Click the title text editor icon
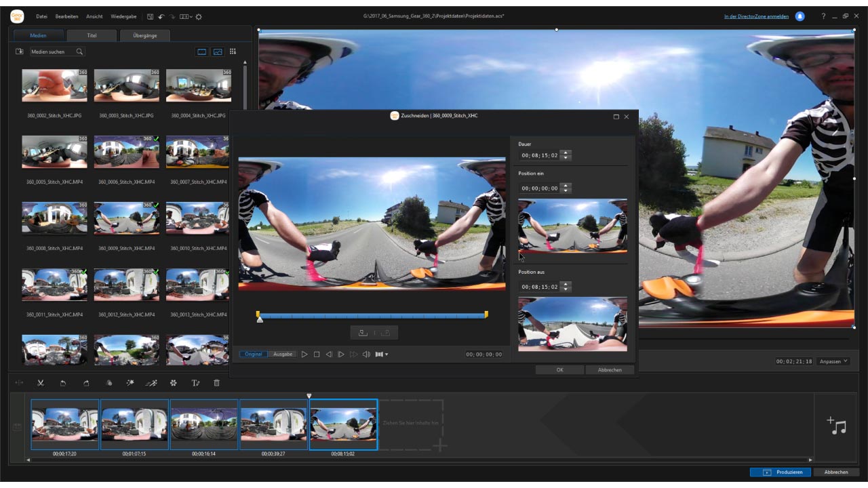This screenshot has height=488, width=868. (x=195, y=383)
